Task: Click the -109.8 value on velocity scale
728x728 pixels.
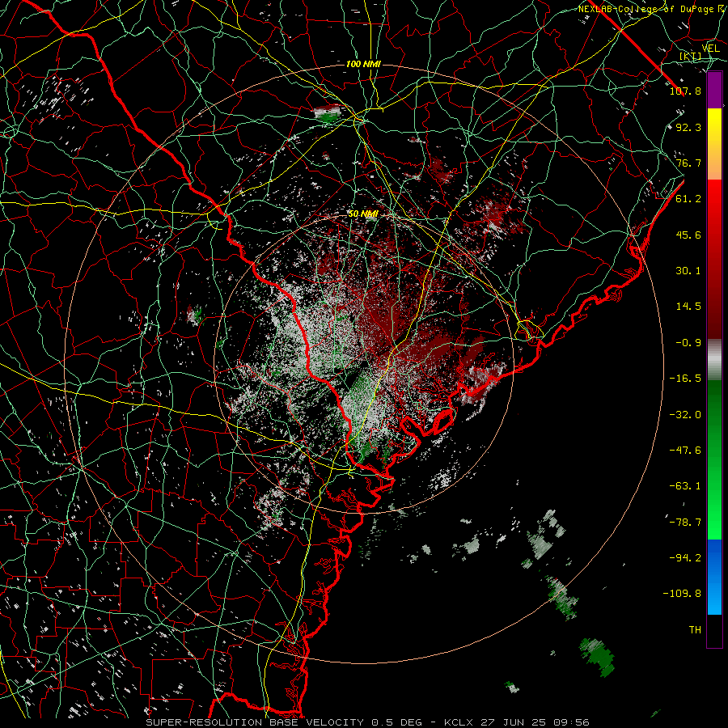Action: click(682, 594)
